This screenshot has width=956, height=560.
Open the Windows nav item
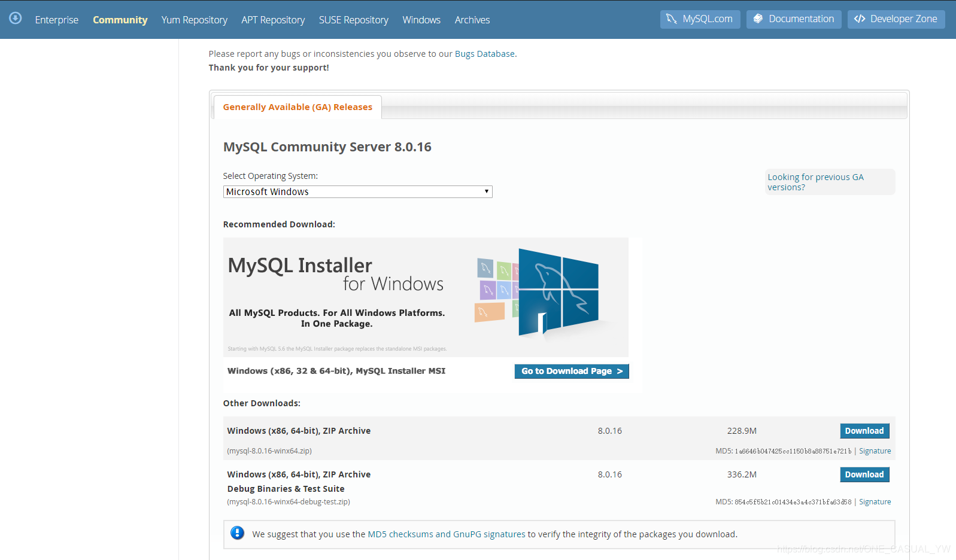[421, 20]
